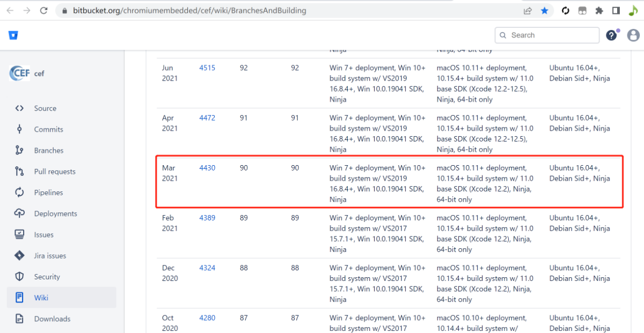Open the user profile avatar
Image resolution: width=644 pixels, height=333 pixels.
tap(633, 35)
